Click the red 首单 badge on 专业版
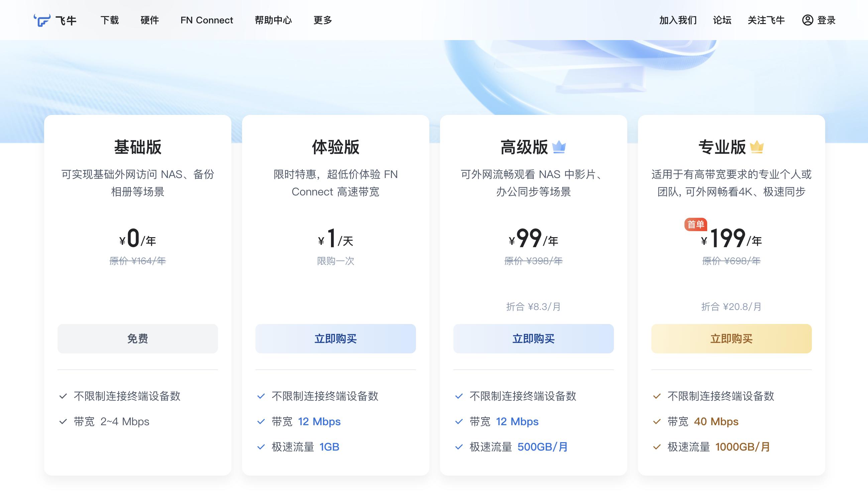This screenshot has height=497, width=868. pos(695,224)
